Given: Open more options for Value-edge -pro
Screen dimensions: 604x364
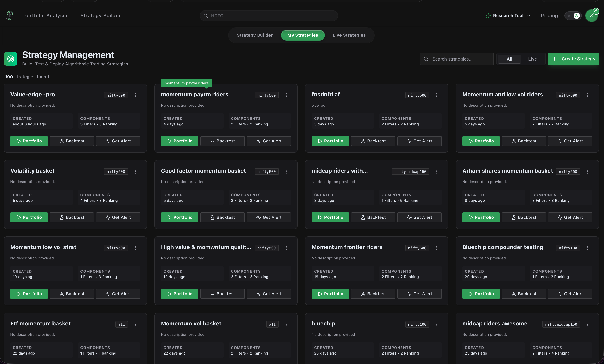Looking at the screenshot, I should pyautogui.click(x=135, y=95).
